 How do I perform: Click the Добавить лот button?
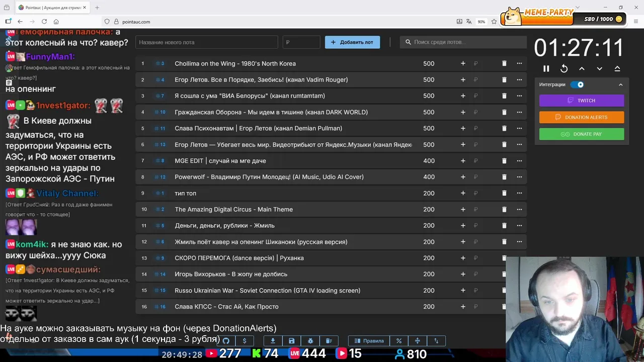(x=352, y=42)
